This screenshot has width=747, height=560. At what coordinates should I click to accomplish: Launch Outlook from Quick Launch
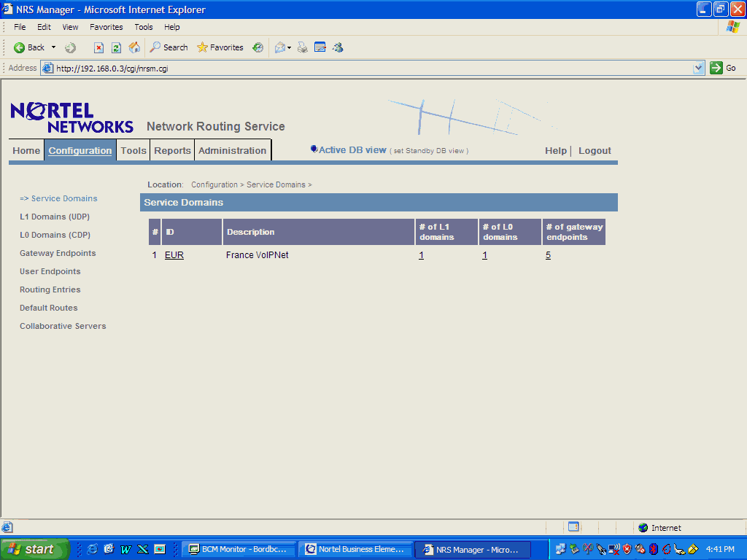109,549
